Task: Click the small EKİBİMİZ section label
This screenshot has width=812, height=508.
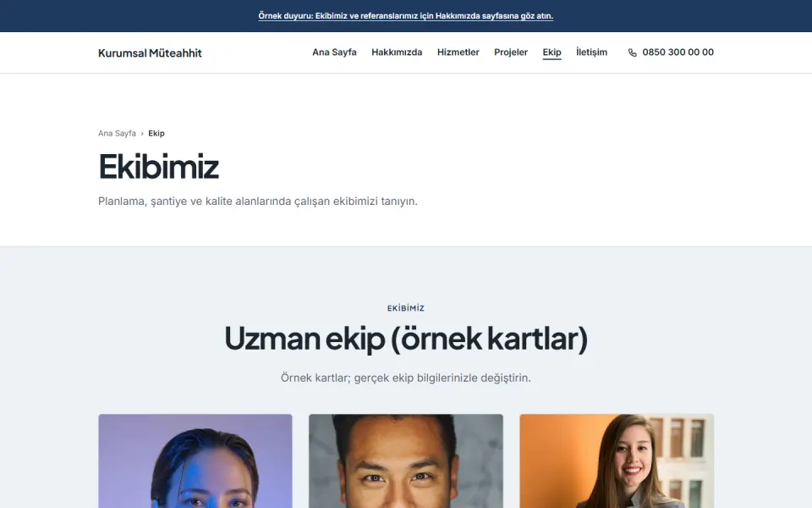Action: click(x=405, y=308)
